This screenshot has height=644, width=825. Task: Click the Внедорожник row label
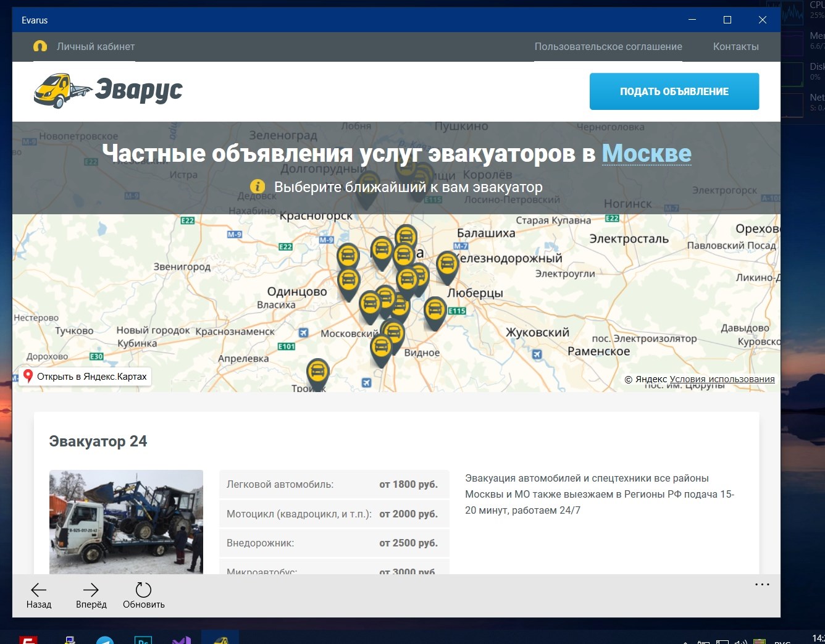[x=261, y=543]
